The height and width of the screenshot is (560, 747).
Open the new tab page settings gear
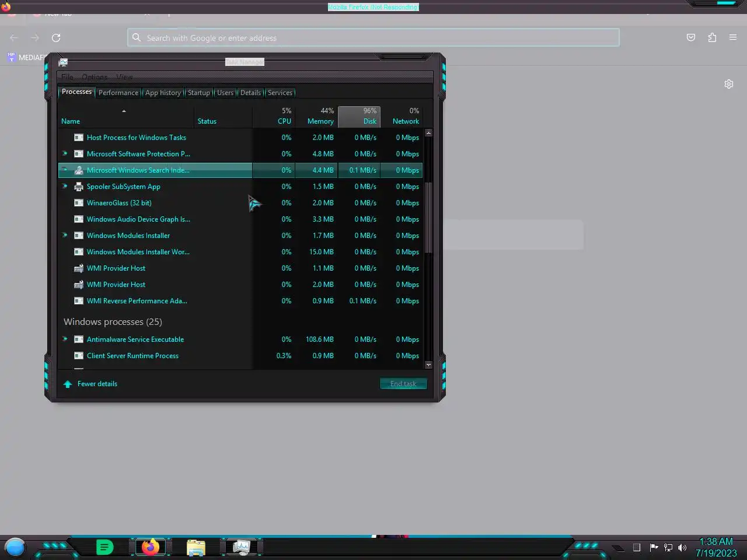(729, 84)
